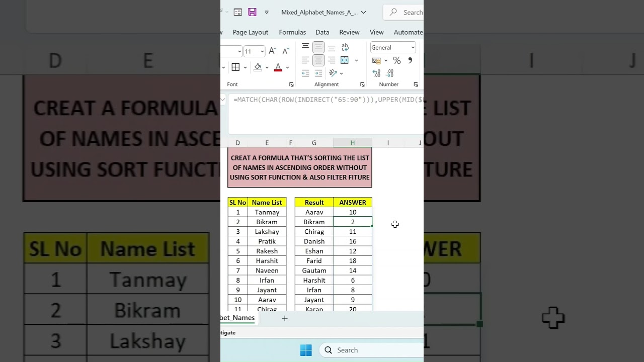Open the Page Layout tab
The width and height of the screenshot is (644, 362).
(x=251, y=32)
